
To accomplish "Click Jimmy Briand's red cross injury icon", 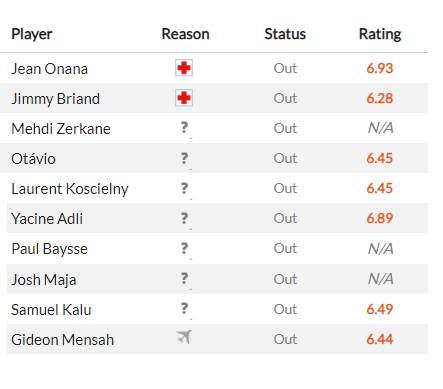I will pos(184,98).
